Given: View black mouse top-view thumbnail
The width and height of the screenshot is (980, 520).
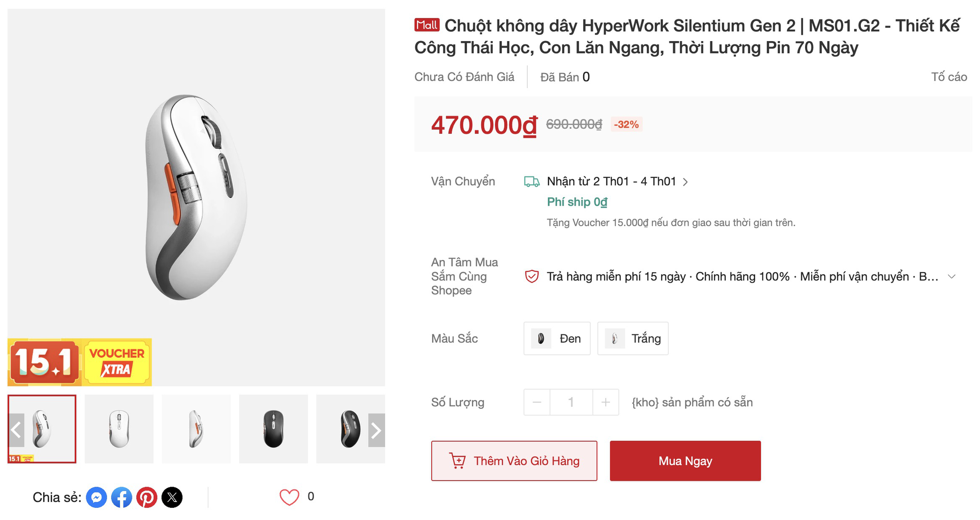Looking at the screenshot, I should [273, 429].
